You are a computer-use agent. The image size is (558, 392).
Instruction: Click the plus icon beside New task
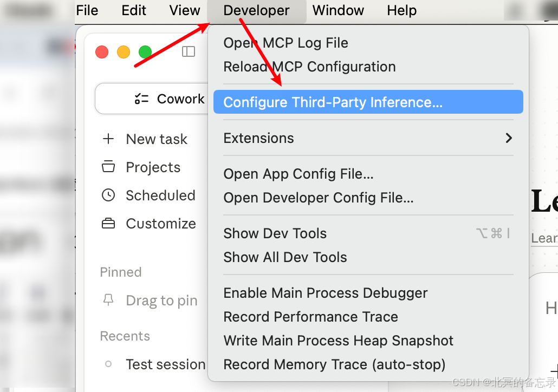click(x=108, y=139)
